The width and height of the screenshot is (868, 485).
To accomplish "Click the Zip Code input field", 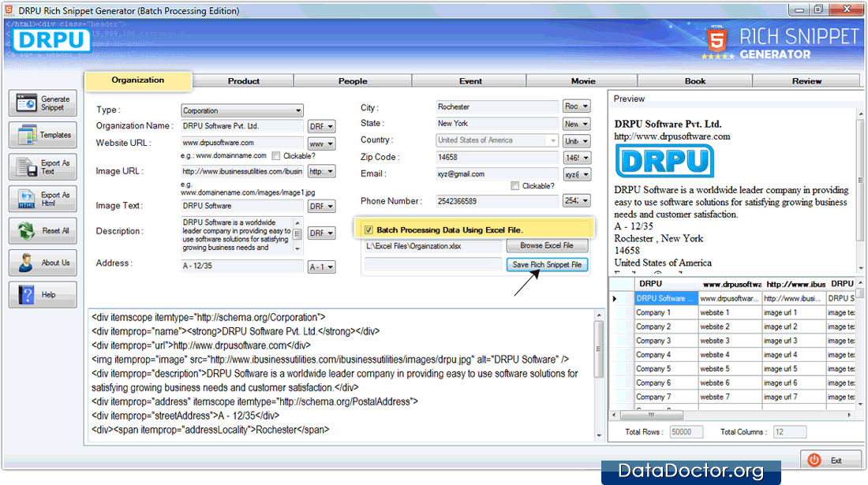I will pyautogui.click(x=497, y=157).
